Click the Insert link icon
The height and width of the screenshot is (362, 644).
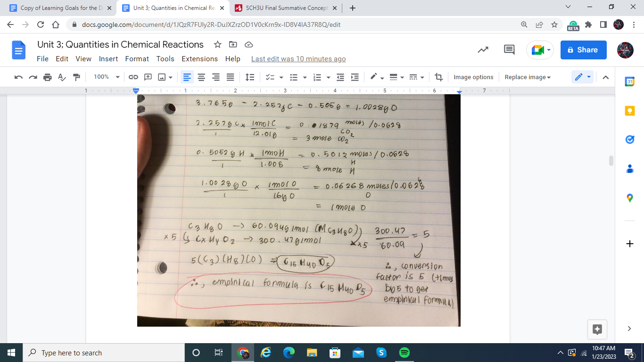pos(133,77)
